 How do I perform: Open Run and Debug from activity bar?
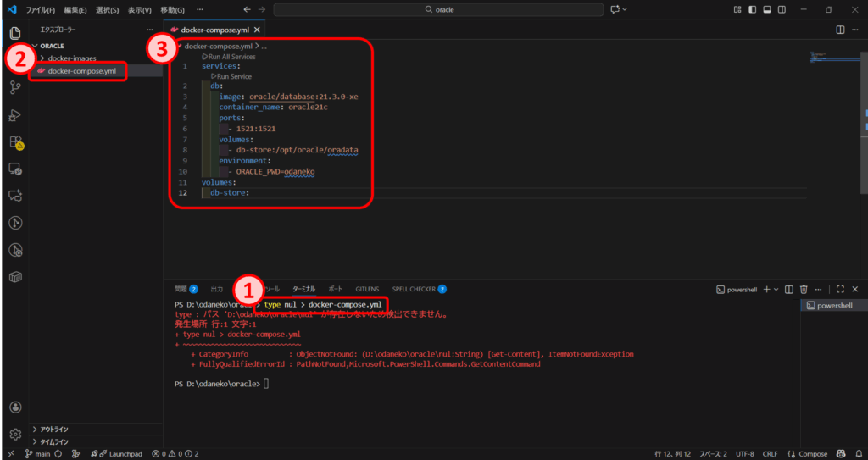click(x=15, y=114)
